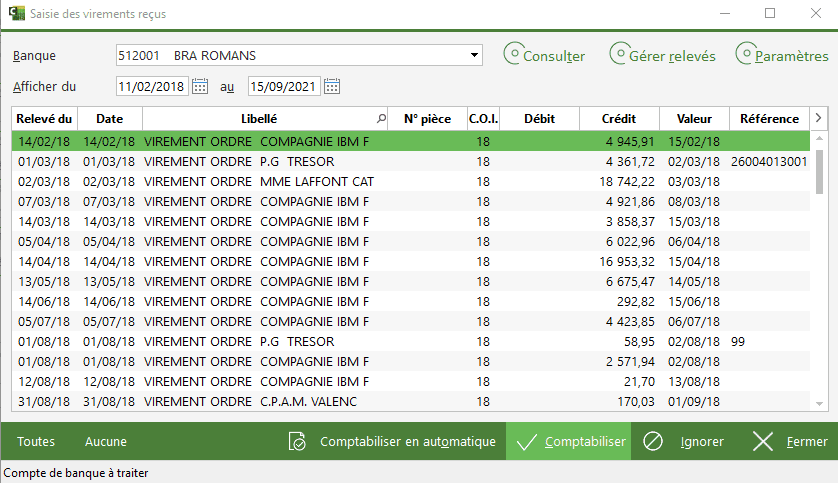Select row with reference 26004013001
The image size is (838, 483).
pyautogui.click(x=410, y=161)
